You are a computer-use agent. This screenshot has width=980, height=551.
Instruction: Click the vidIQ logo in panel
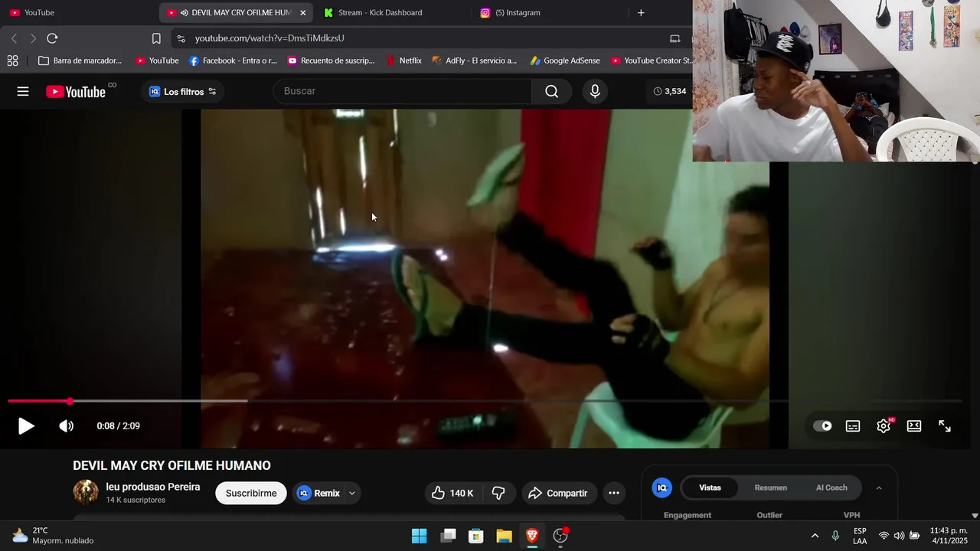(x=661, y=487)
